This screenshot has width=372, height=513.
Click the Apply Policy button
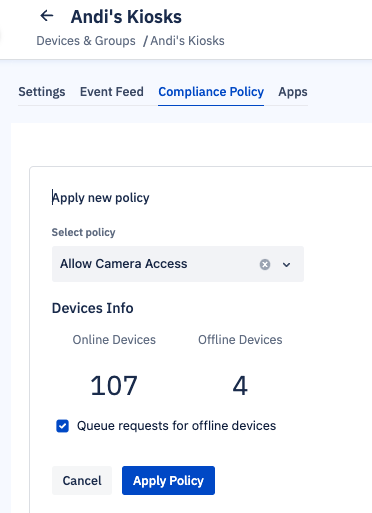168,480
